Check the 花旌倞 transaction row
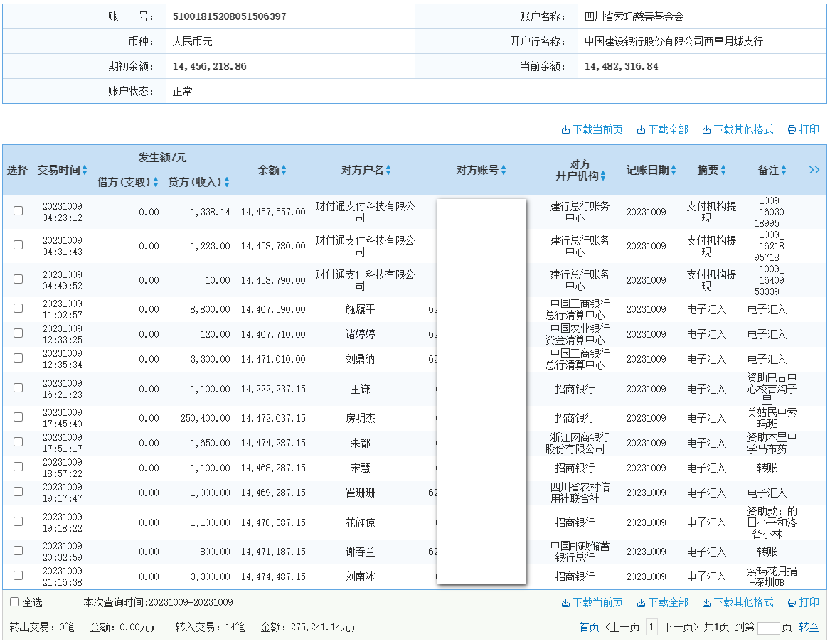The image size is (830, 644). tap(18, 521)
